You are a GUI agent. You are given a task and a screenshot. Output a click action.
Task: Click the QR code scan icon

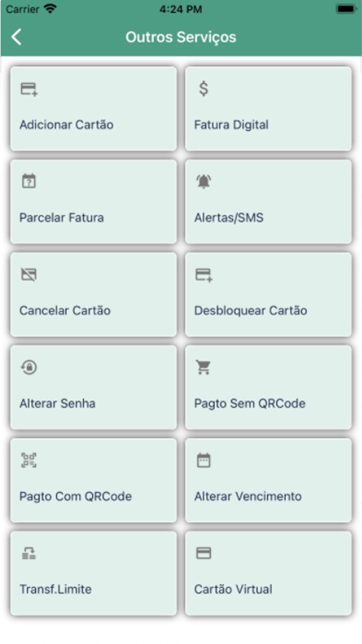29,460
